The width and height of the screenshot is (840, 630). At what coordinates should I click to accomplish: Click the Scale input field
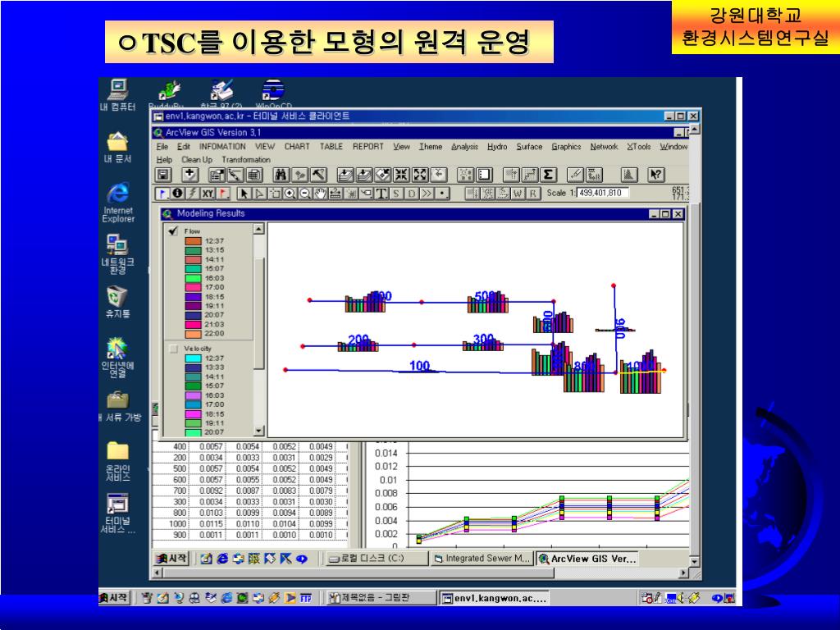tap(602, 193)
